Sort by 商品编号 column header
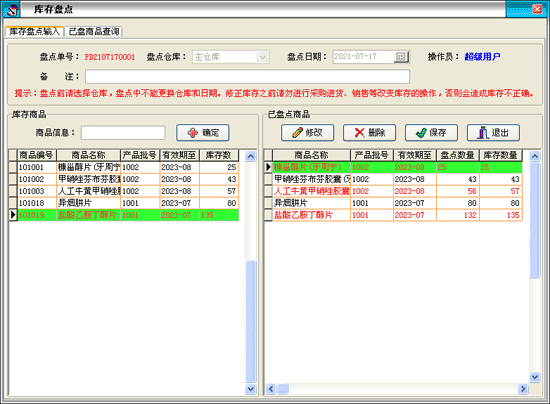 click(36, 155)
